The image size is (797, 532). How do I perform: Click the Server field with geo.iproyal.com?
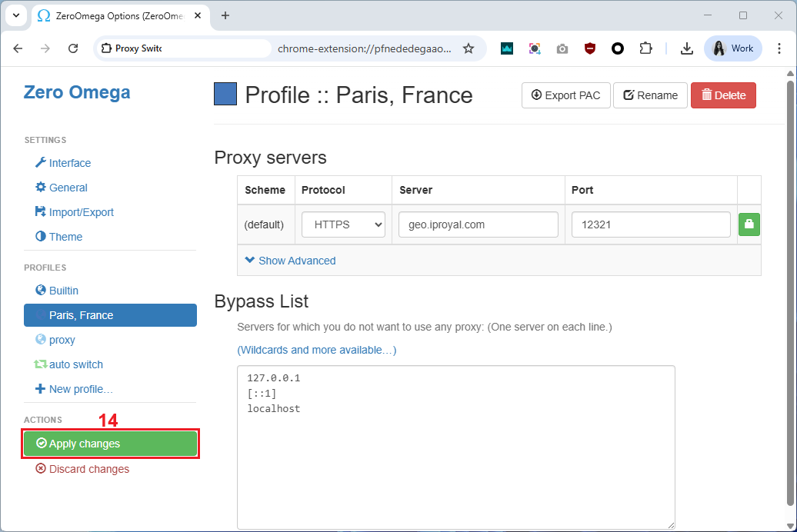pyautogui.click(x=478, y=224)
